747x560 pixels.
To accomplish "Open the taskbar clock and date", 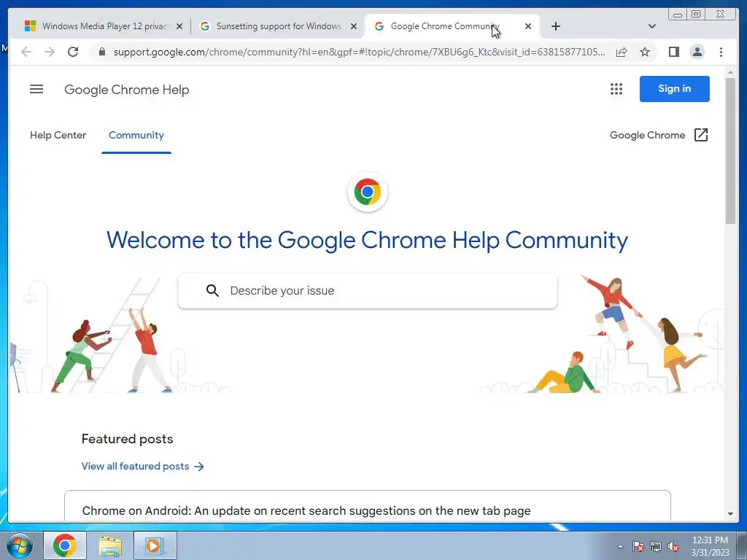I will pyautogui.click(x=710, y=546).
